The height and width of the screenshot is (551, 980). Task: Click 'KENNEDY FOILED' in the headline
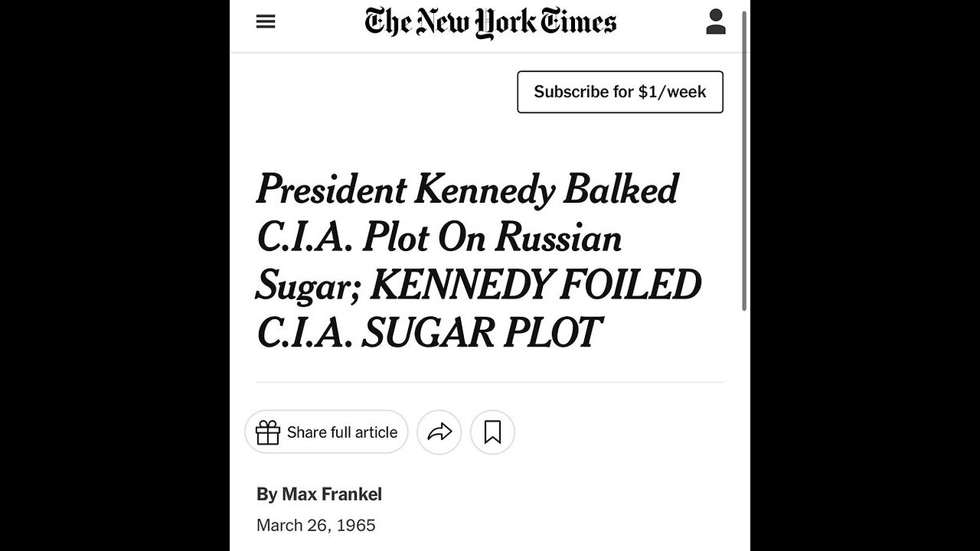coord(536,285)
